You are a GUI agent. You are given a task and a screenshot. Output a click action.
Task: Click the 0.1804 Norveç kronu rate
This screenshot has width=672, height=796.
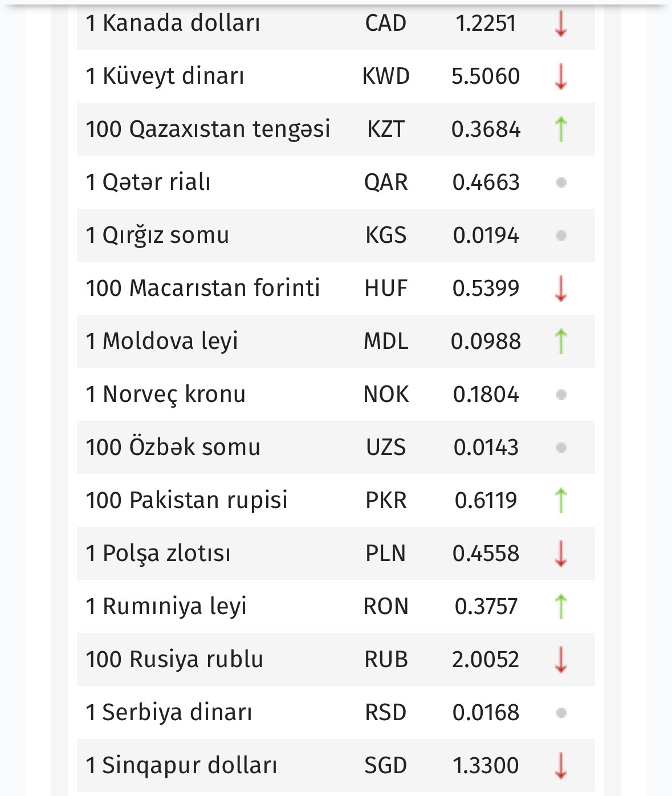(486, 395)
